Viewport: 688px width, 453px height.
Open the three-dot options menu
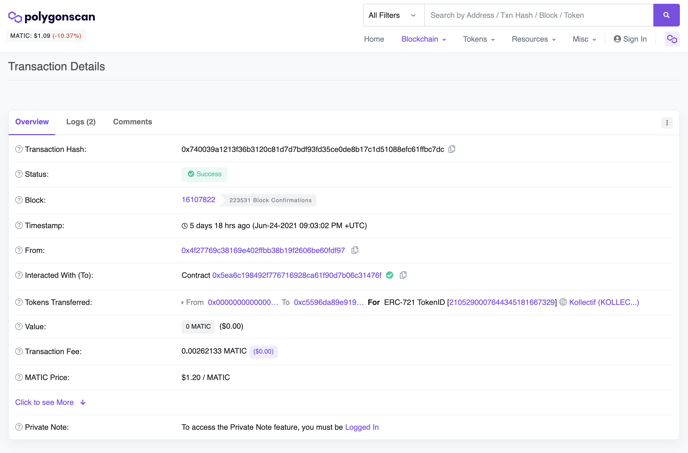(667, 123)
